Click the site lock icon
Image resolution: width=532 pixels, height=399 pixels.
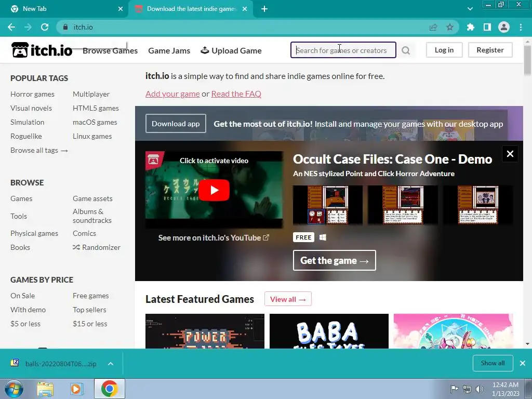point(65,27)
